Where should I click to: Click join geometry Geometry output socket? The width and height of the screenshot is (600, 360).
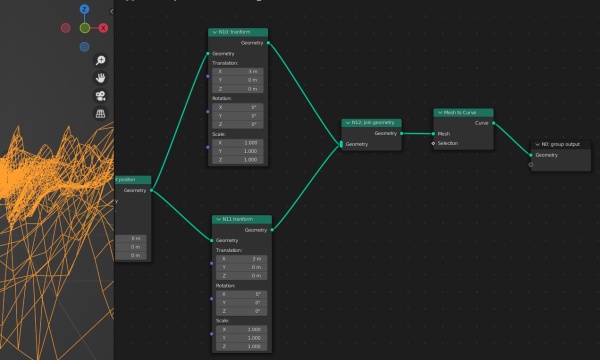point(401,133)
